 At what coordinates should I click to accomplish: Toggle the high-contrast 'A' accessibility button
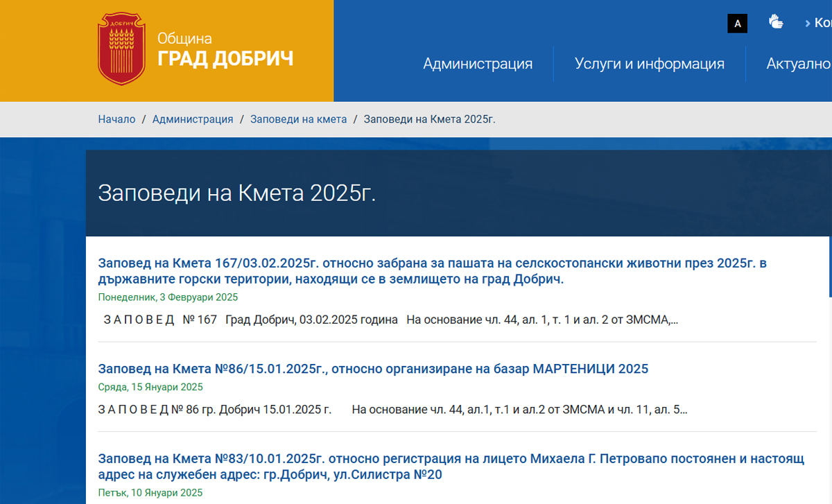[737, 24]
